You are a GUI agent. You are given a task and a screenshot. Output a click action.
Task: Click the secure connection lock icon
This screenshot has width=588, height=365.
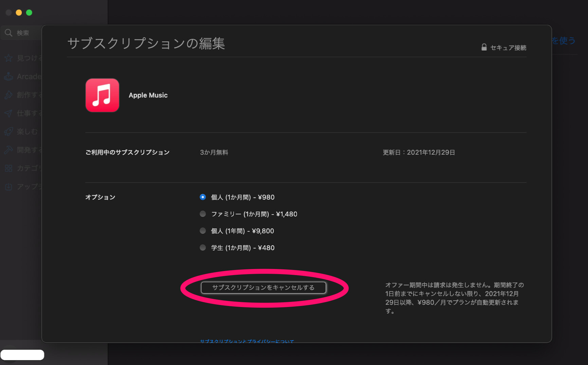(484, 47)
